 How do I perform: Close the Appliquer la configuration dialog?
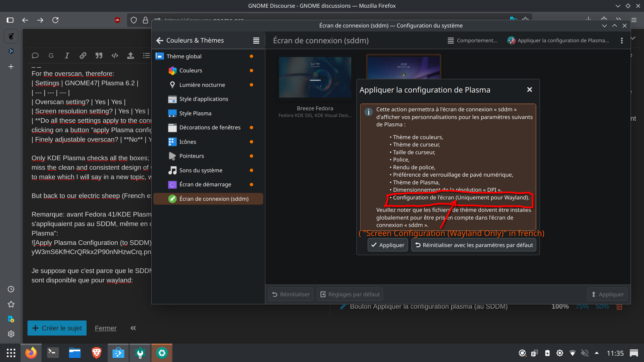(x=530, y=89)
